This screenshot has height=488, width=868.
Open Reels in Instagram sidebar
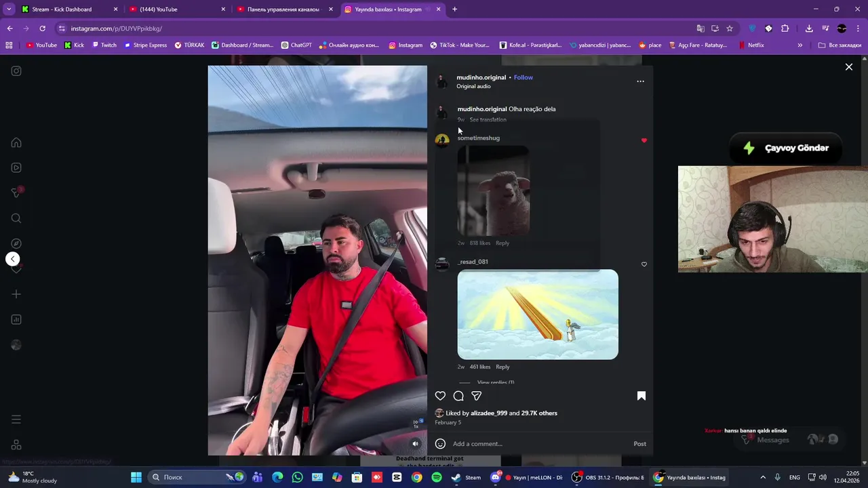[x=16, y=167]
